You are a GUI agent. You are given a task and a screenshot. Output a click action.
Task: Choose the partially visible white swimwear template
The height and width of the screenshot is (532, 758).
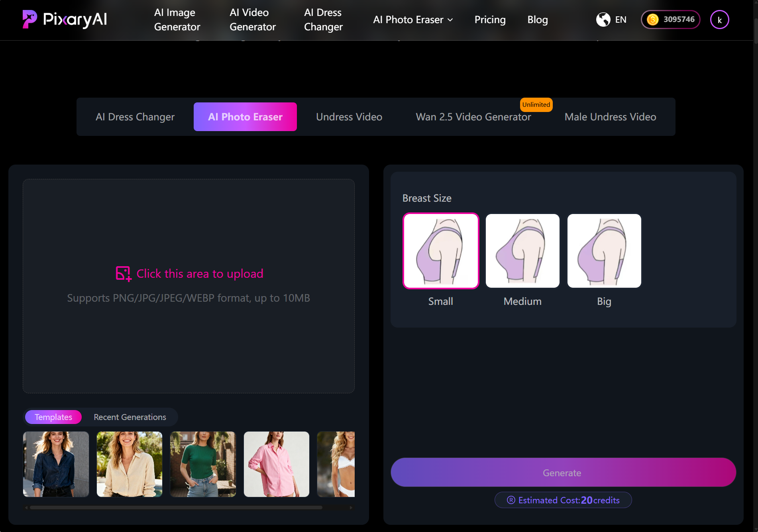(336, 464)
